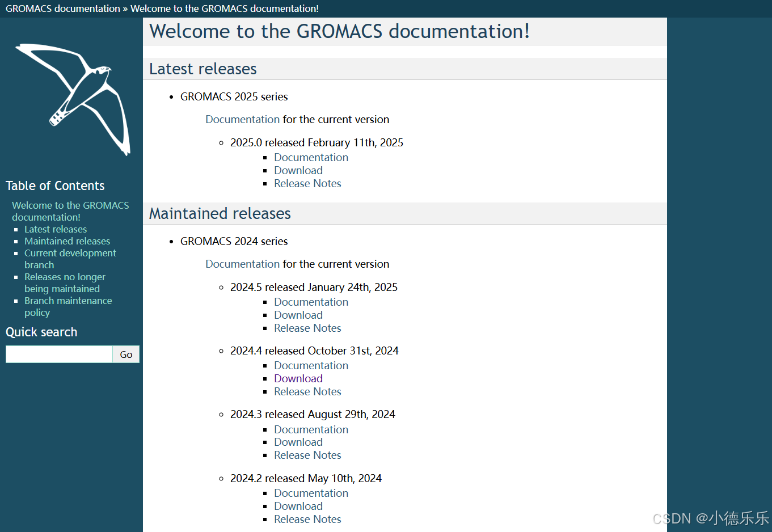View Release Notes for 2024.4
The image size is (772, 532).
point(307,391)
